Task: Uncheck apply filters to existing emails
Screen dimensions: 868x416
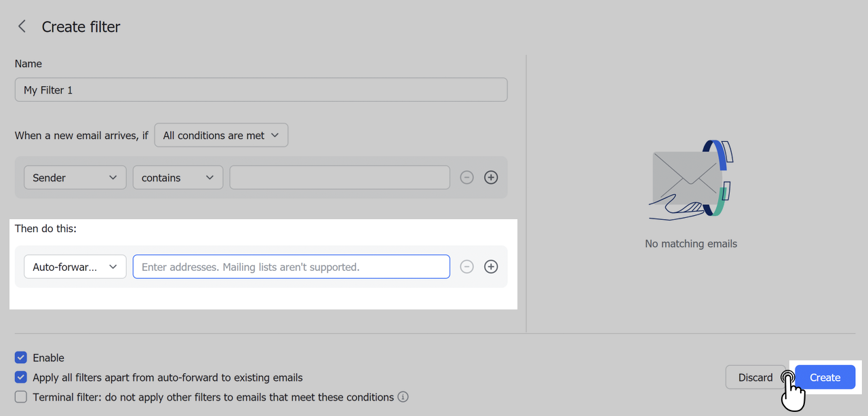Action: 20,377
